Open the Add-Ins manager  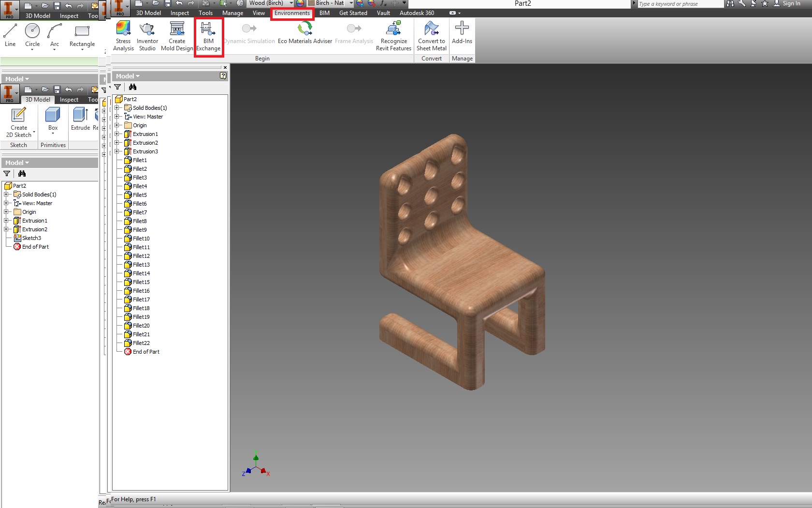[x=462, y=33]
